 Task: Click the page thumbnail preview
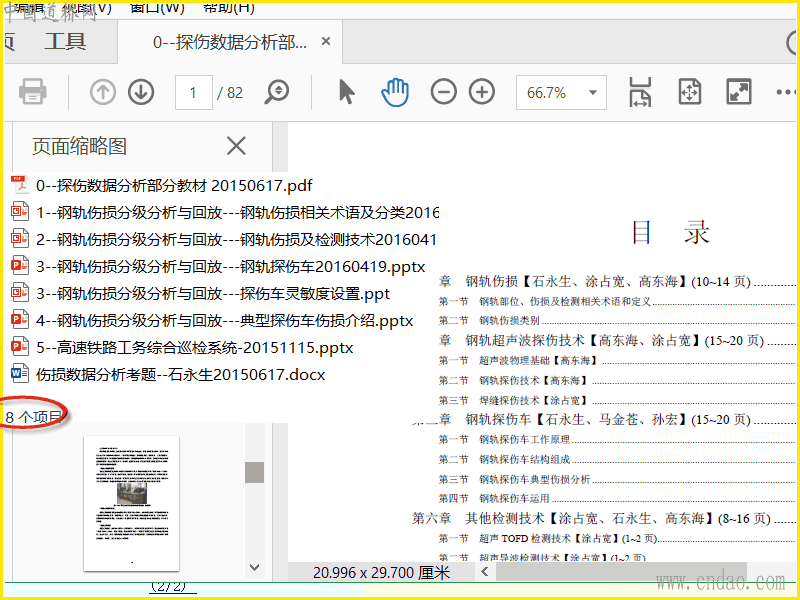(132, 503)
